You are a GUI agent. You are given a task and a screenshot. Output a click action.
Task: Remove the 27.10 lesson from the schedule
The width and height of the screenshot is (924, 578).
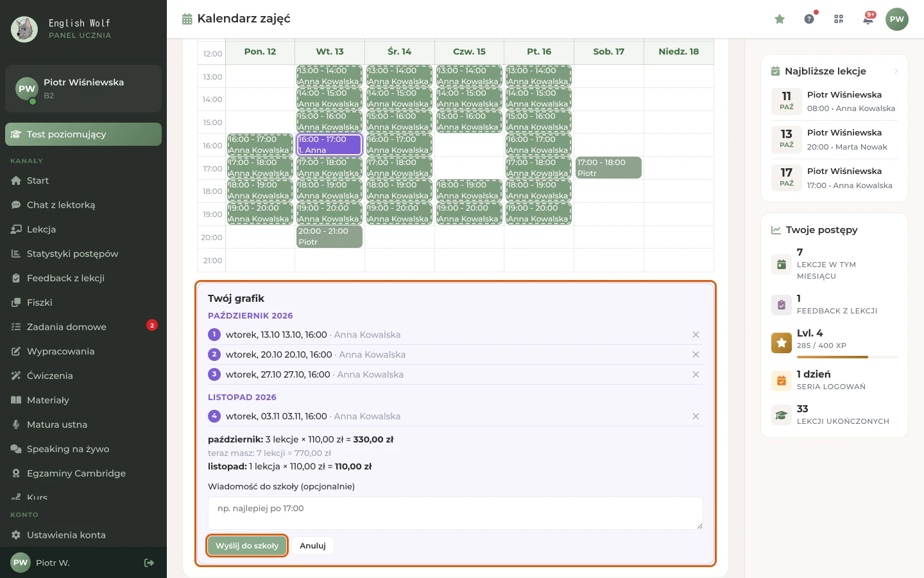pos(696,374)
